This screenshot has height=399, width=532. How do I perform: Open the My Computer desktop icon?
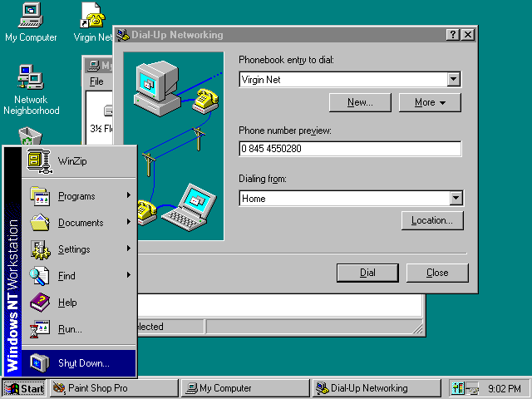31,15
